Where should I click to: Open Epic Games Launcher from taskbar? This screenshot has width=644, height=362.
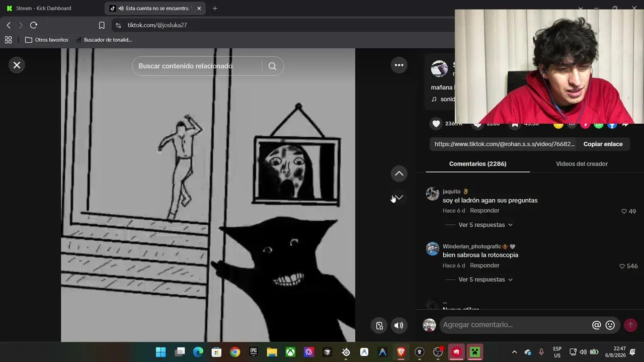[254, 352]
